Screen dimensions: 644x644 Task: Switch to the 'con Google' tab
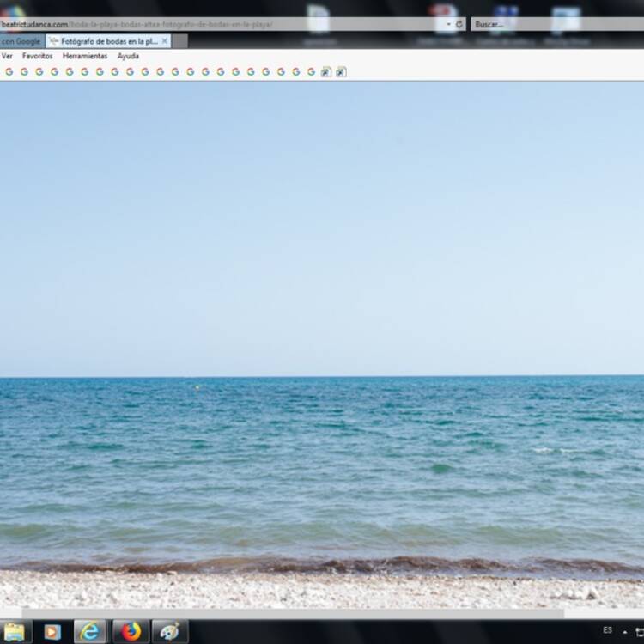(x=21, y=41)
